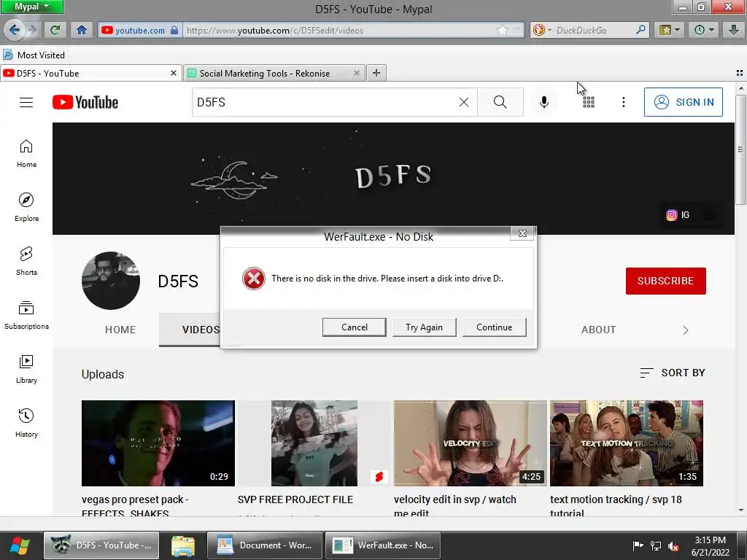Start voice search with the microphone icon
This screenshot has width=747, height=560.
(544, 102)
